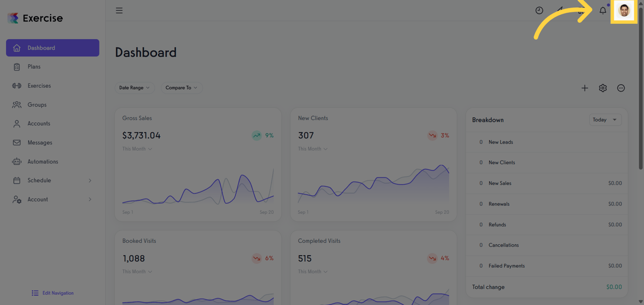
Task: Open the more options ellipsis icon
Action: click(621, 88)
